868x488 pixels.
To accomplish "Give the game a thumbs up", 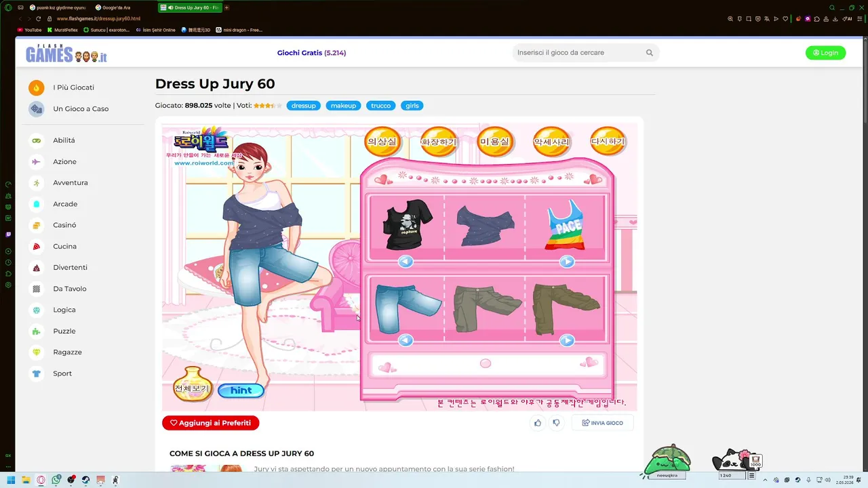I will click(x=538, y=423).
